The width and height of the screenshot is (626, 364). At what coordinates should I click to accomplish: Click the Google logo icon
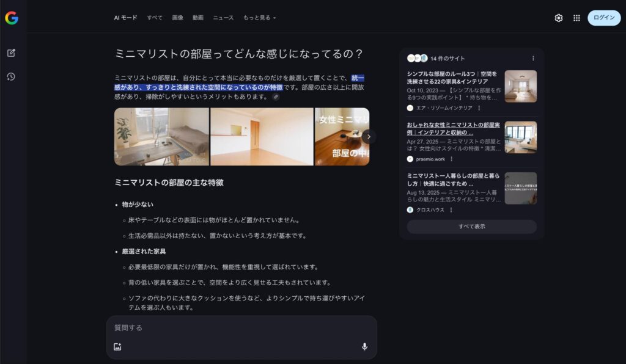coord(12,18)
